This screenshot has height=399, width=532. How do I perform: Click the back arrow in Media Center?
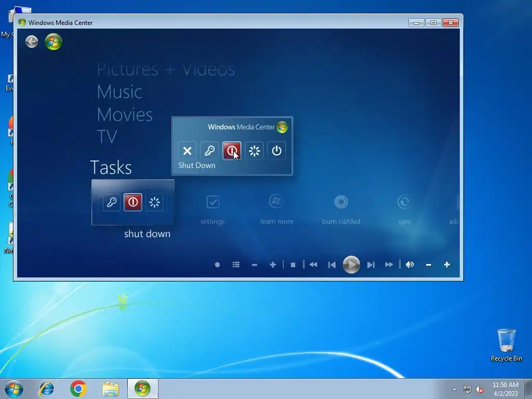[32, 42]
